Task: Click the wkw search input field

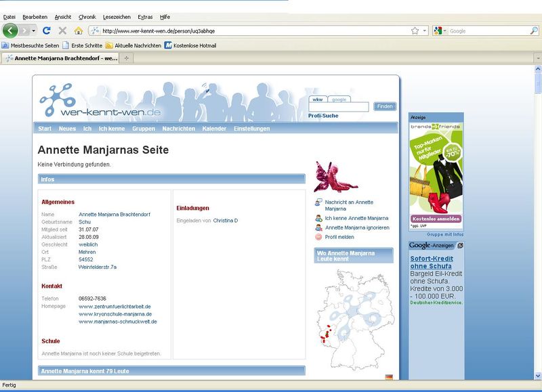Action: coord(339,107)
